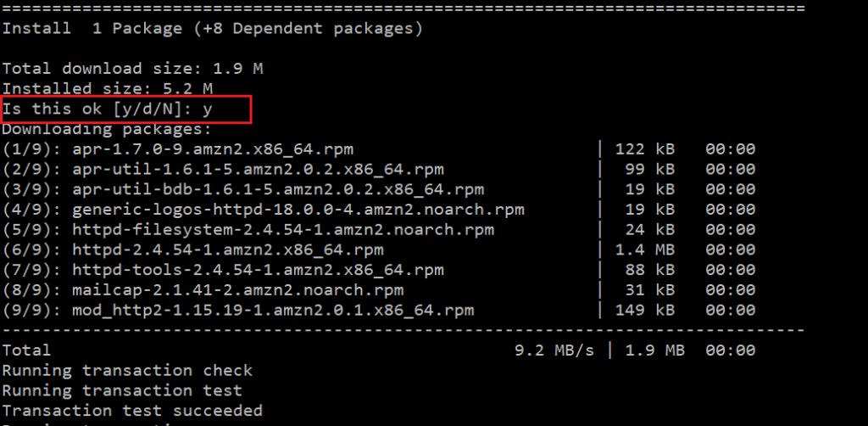Image resolution: width=868 pixels, height=426 pixels.
Task: Click the httpd-filesystem-2.4.54-1.amzn2.noarch.rpm line
Action: [379, 230]
